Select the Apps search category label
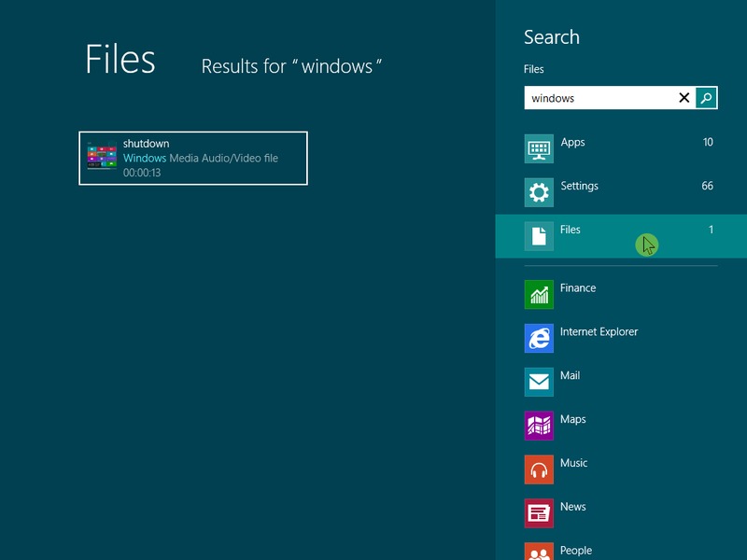 [572, 142]
